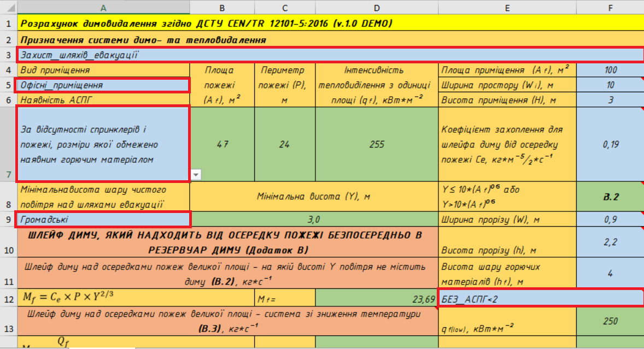The height and width of the screenshot is (349, 644).
Task: Select the column F header
Action: (610, 7)
